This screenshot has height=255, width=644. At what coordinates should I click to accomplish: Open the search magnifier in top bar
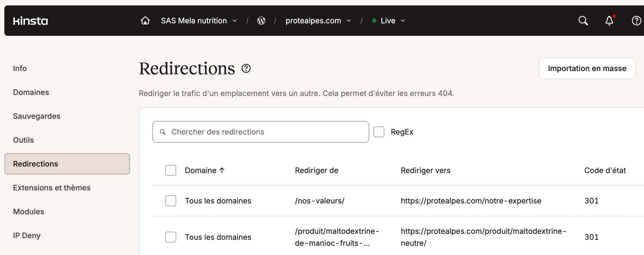click(x=583, y=21)
